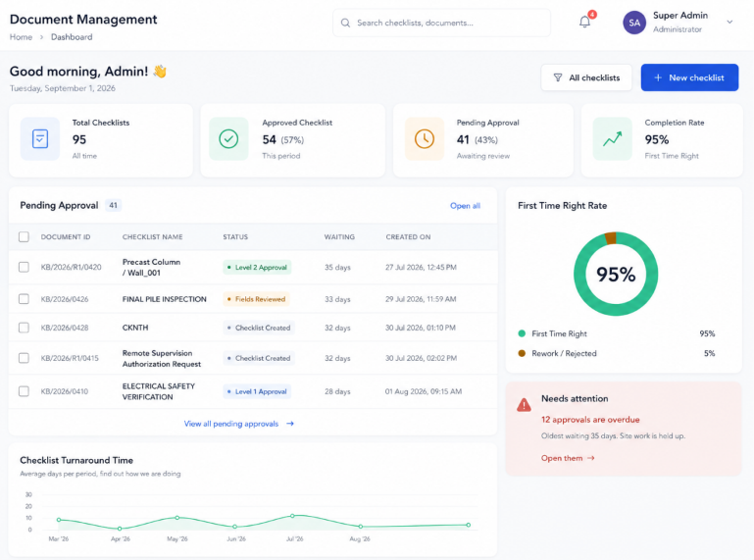Click document ID KB/2026/0426
This screenshot has width=754, height=560.
coord(65,299)
